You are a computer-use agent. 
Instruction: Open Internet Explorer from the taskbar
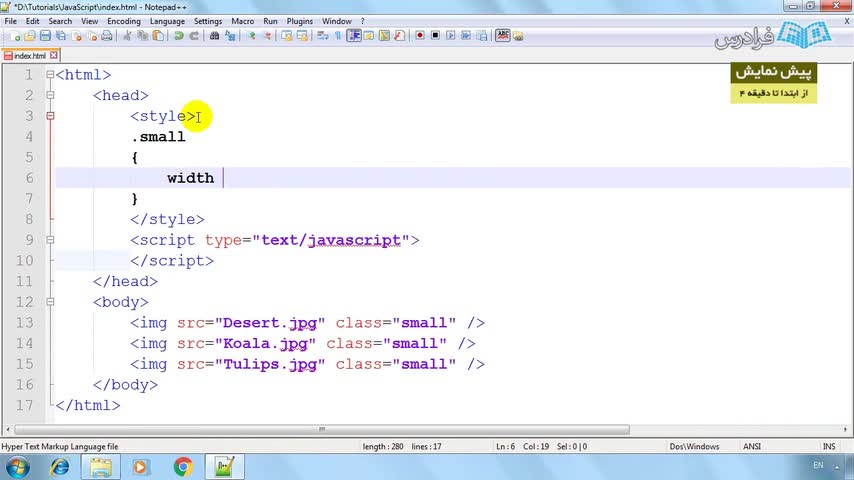[x=59, y=467]
